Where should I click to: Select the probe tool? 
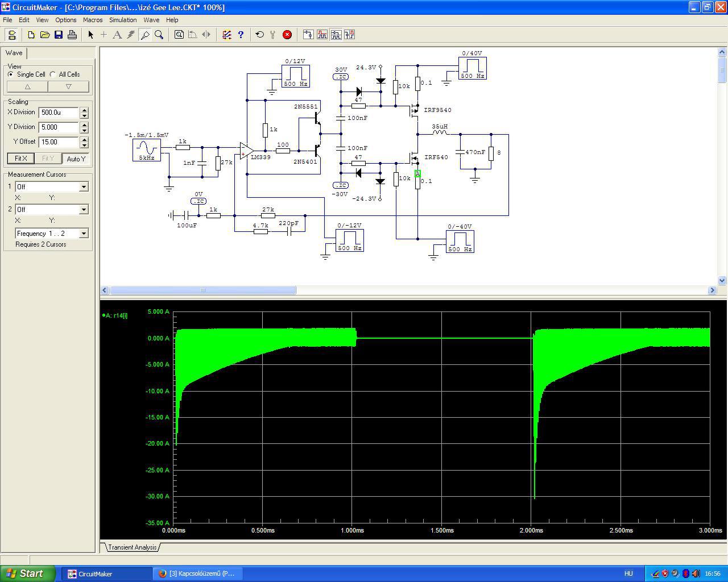coord(145,35)
